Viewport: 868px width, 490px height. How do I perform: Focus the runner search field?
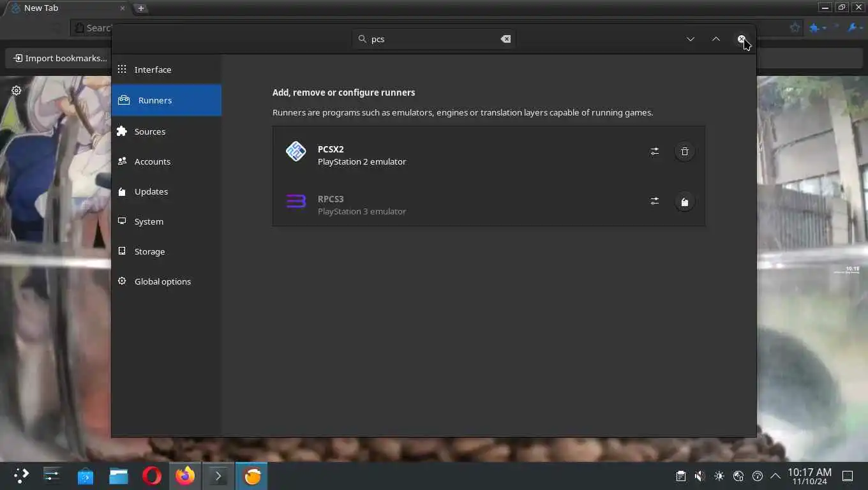click(x=434, y=39)
